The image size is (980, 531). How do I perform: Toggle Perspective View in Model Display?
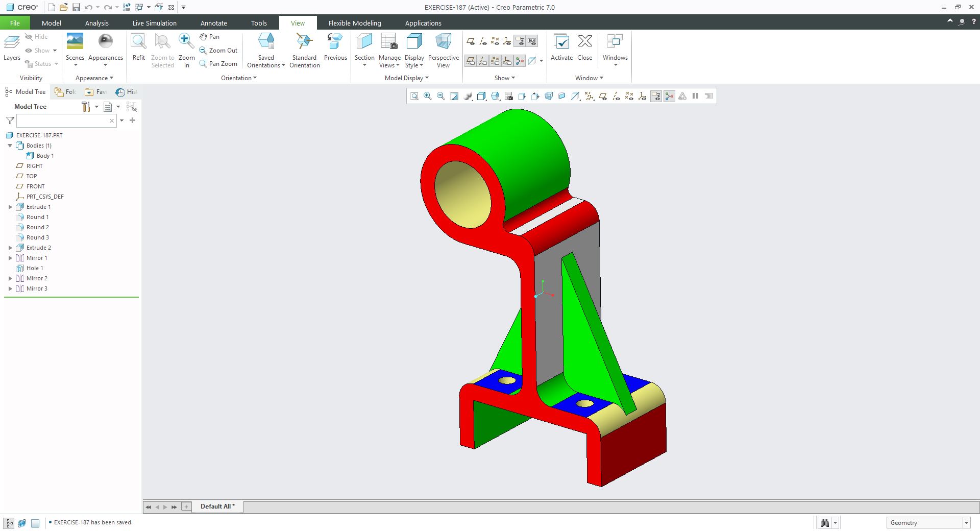point(443,51)
